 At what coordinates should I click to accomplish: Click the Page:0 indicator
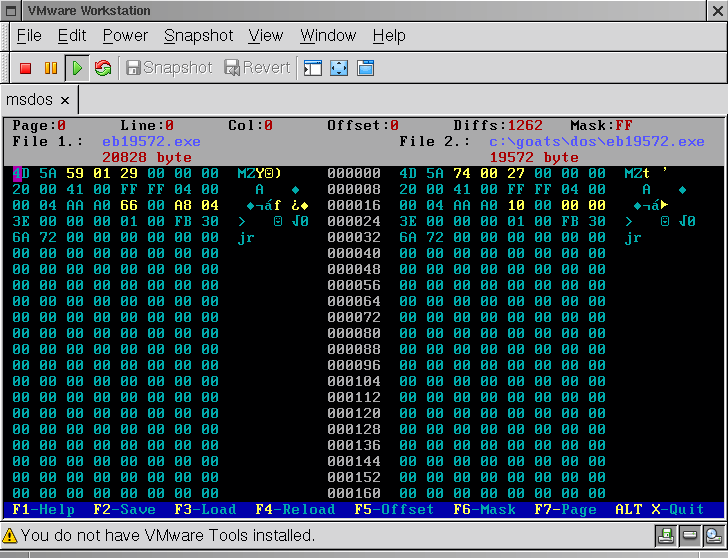point(39,125)
